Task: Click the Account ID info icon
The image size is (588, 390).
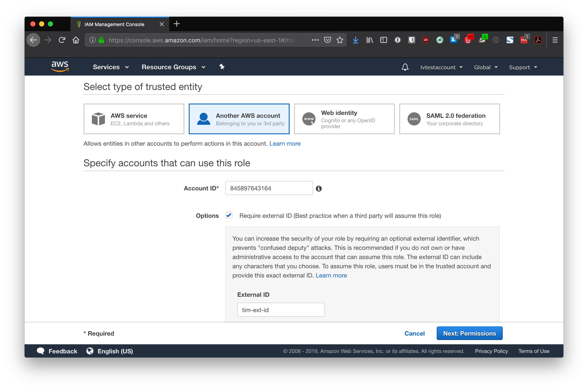Action: pos(319,189)
